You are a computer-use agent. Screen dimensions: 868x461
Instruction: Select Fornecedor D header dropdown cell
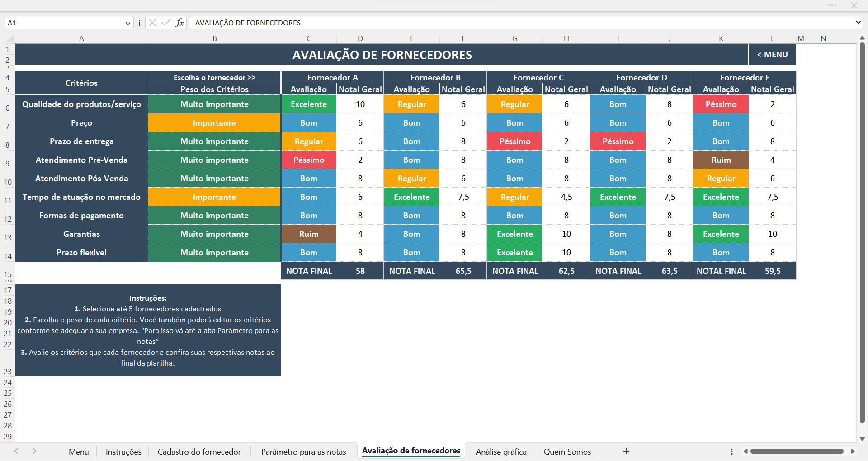tap(642, 77)
